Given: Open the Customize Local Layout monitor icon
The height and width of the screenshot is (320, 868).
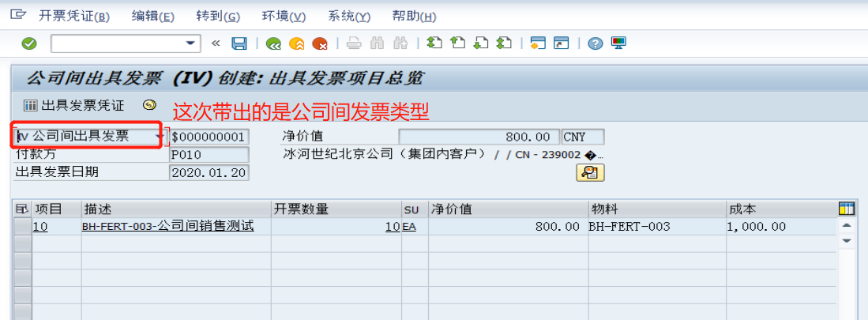Looking at the screenshot, I should tap(618, 43).
